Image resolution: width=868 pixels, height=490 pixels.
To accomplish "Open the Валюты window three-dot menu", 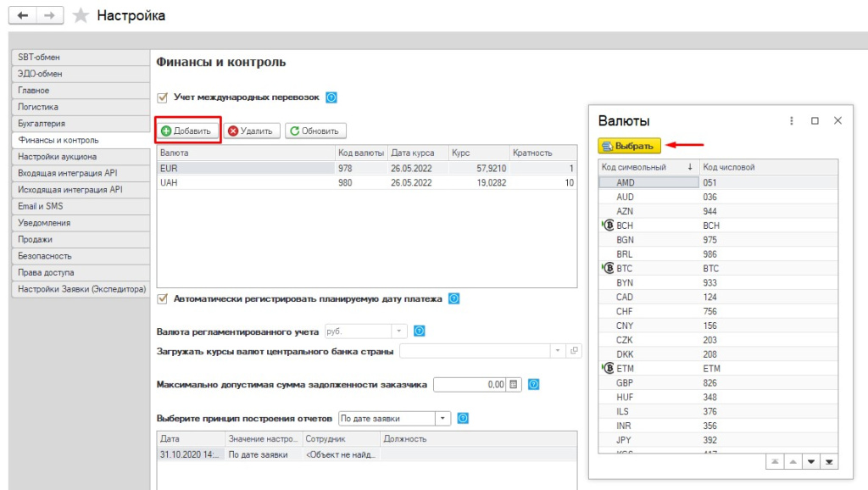I will (792, 120).
